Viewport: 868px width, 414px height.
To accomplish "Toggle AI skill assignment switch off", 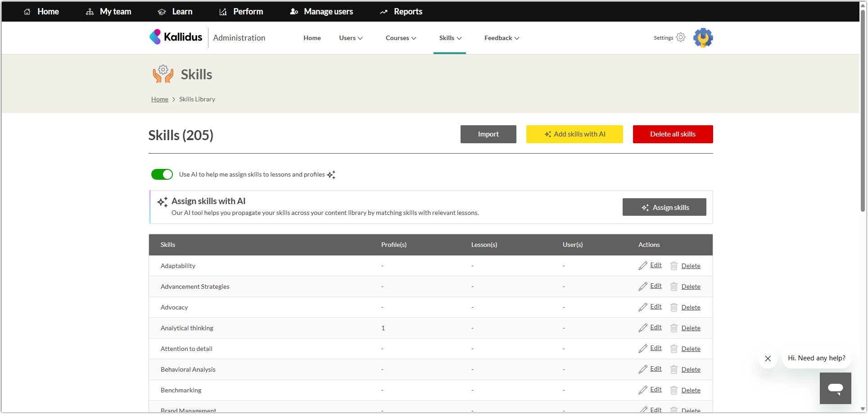I will 162,174.
